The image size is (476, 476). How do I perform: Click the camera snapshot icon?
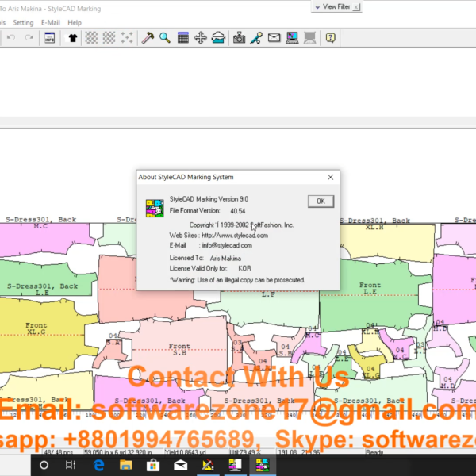click(240, 37)
